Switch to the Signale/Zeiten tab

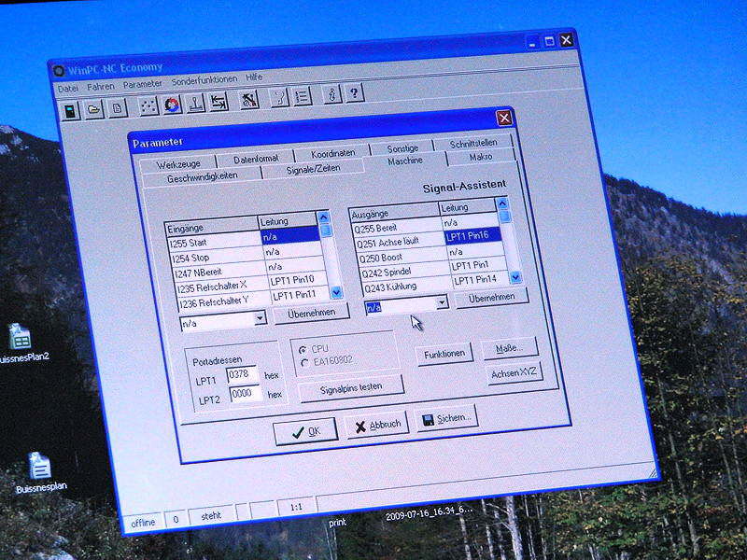pyautogui.click(x=313, y=169)
